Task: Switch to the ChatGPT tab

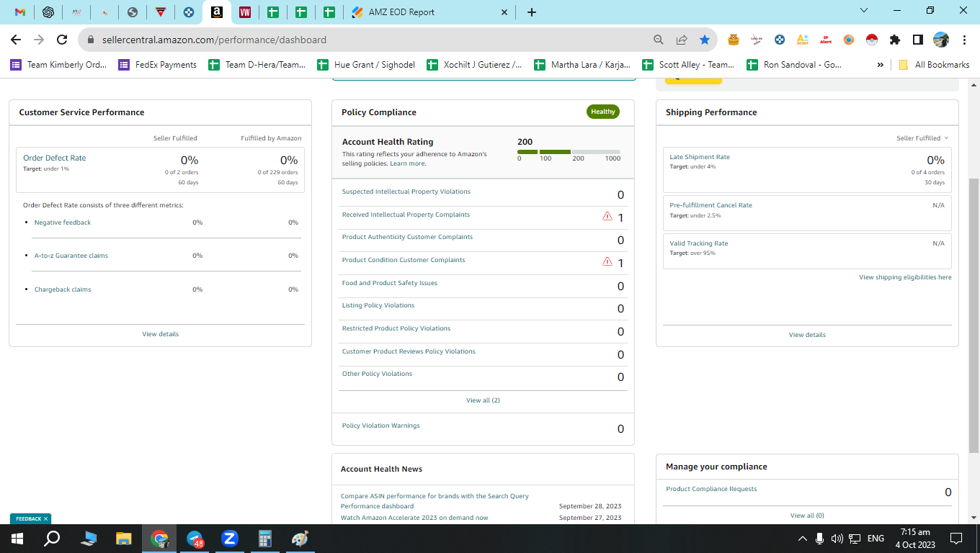Action: click(x=48, y=12)
